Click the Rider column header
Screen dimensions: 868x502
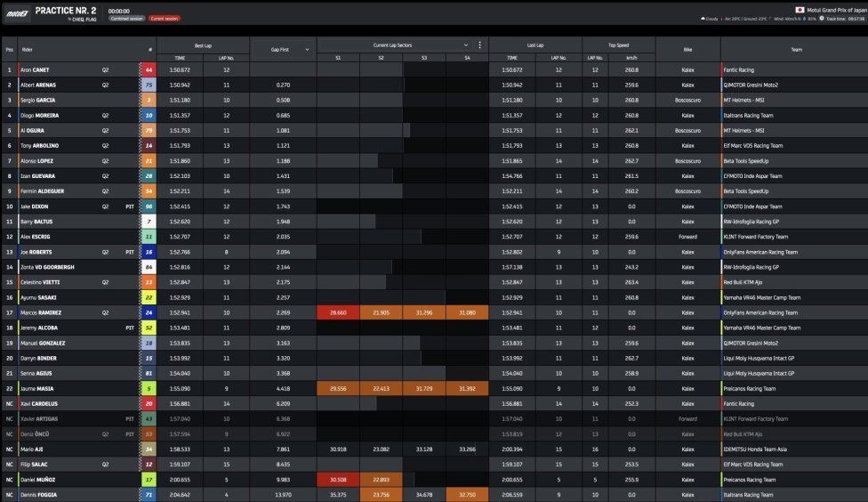click(x=27, y=49)
